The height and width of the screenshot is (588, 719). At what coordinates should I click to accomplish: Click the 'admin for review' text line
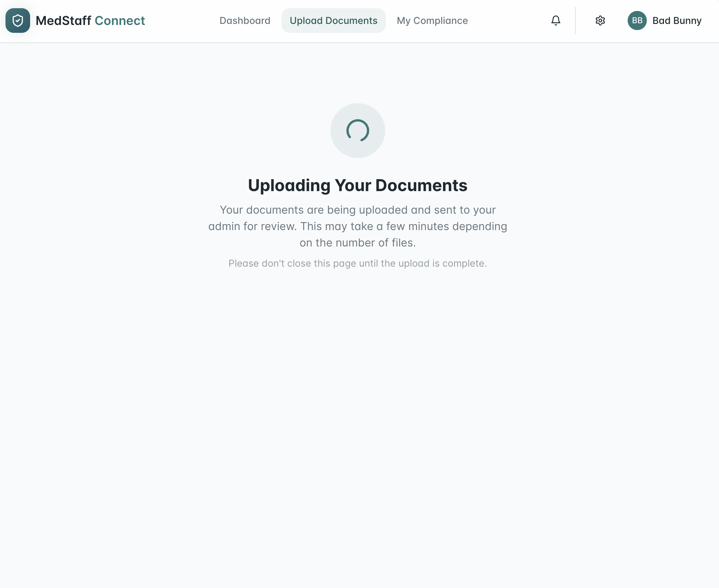point(252,226)
